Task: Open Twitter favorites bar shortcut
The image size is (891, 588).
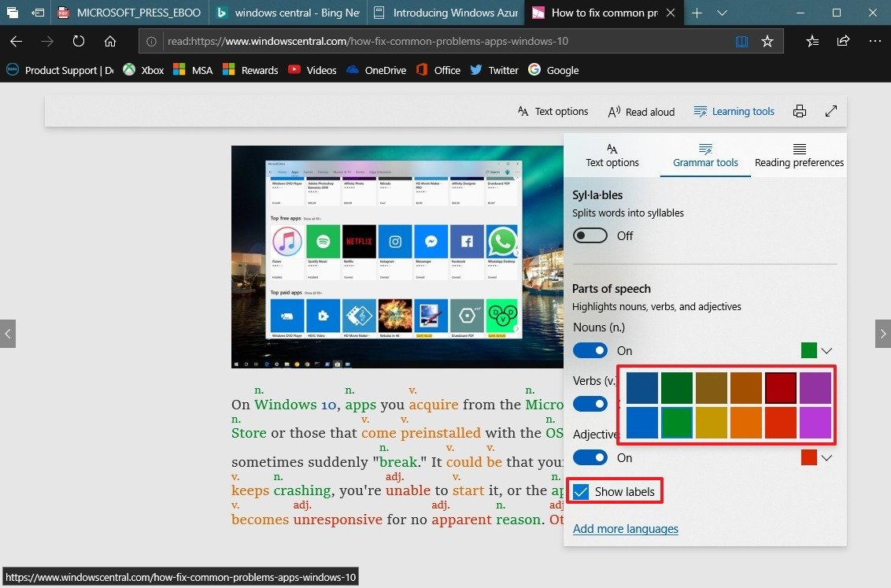Action: pos(494,70)
